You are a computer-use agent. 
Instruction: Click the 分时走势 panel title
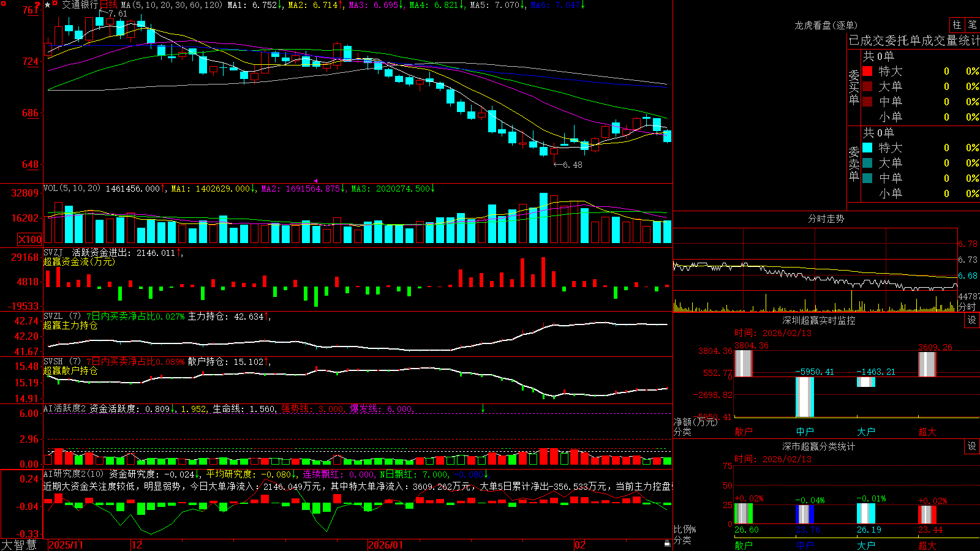826,219
